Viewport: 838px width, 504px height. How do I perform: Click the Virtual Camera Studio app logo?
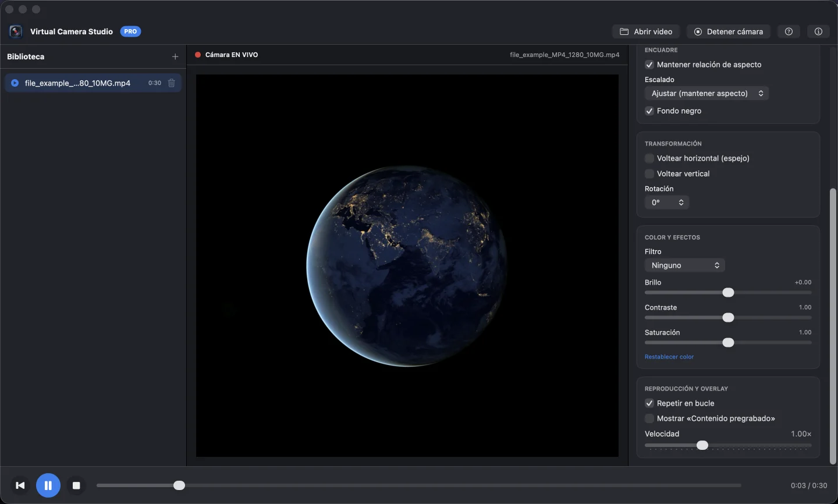click(x=16, y=31)
